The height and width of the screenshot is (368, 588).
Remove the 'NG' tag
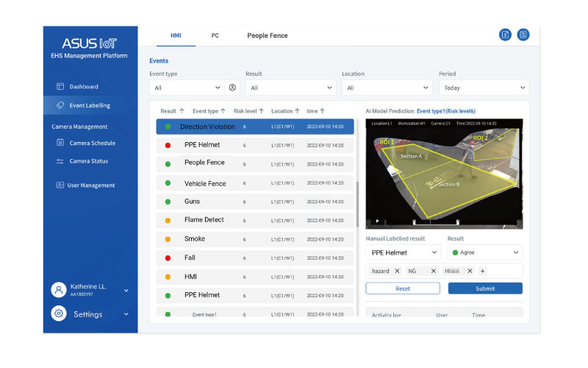coord(434,271)
